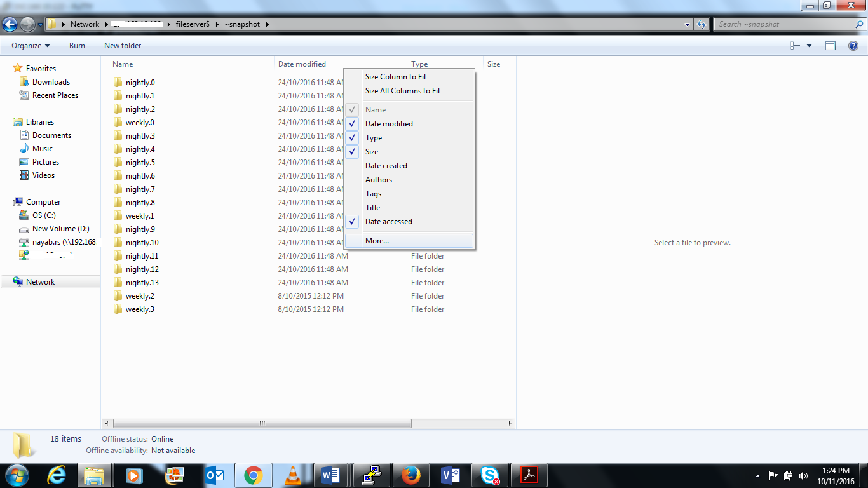Open Recent Places icon in sidebar
868x488 pixels.
(24, 95)
